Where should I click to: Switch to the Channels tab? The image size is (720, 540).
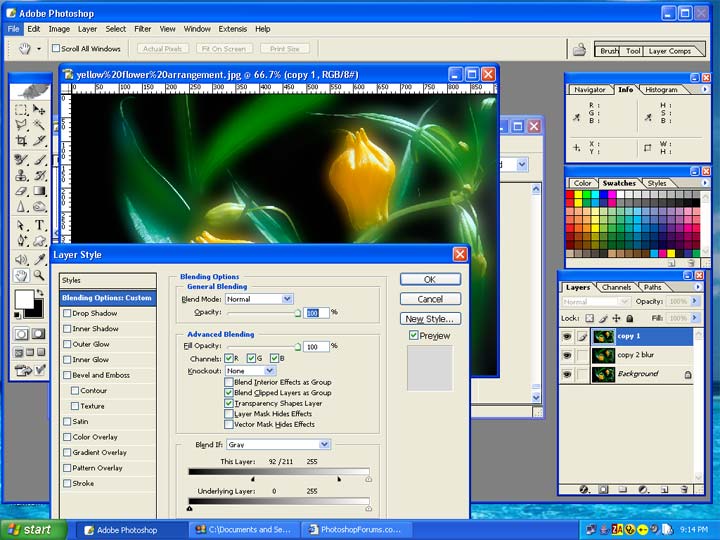[615, 287]
